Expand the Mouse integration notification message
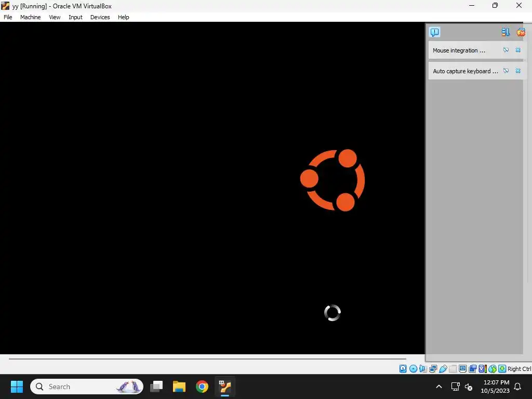This screenshot has width=532, height=399. click(459, 50)
